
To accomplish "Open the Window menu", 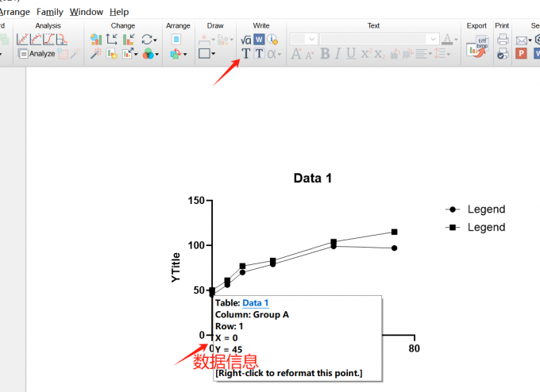I will click(86, 12).
